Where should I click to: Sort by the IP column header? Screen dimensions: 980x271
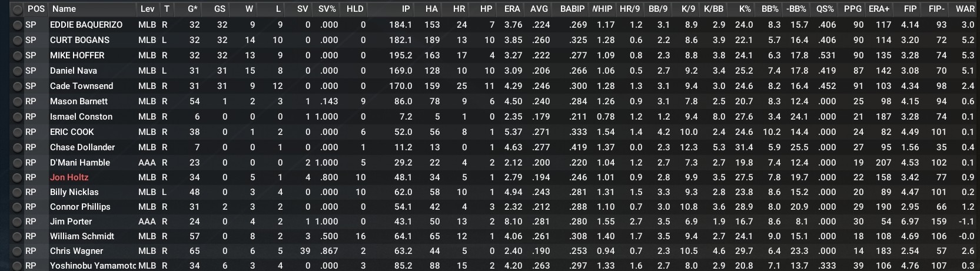(x=406, y=9)
